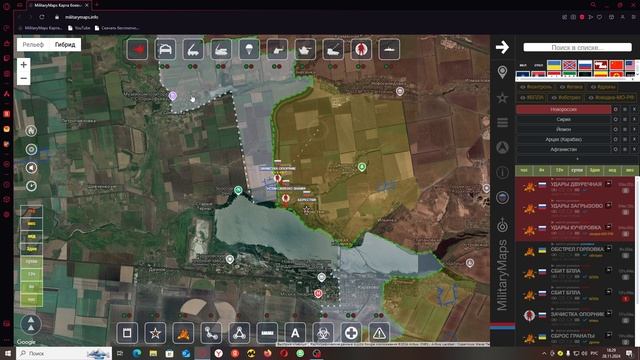The image size is (640, 360).
Task: Select the tank icon in top toolbar
Action: tap(305, 49)
